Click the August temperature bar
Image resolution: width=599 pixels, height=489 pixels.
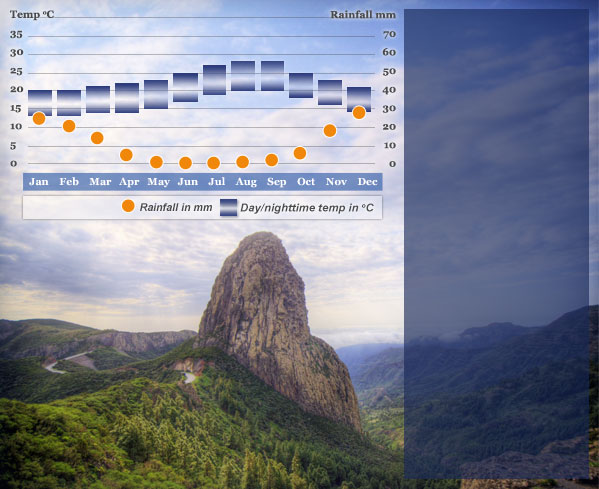point(243,76)
